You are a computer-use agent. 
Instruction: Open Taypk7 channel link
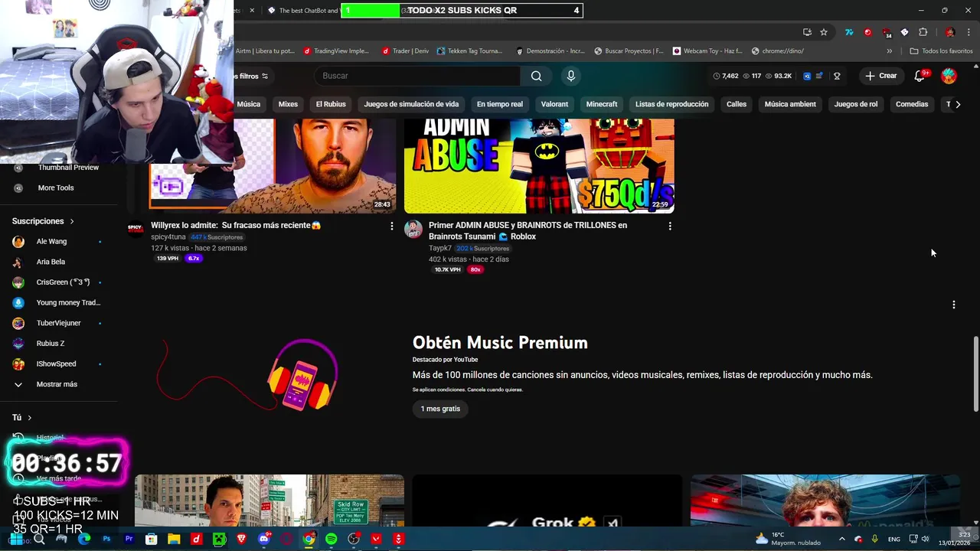coord(440,249)
